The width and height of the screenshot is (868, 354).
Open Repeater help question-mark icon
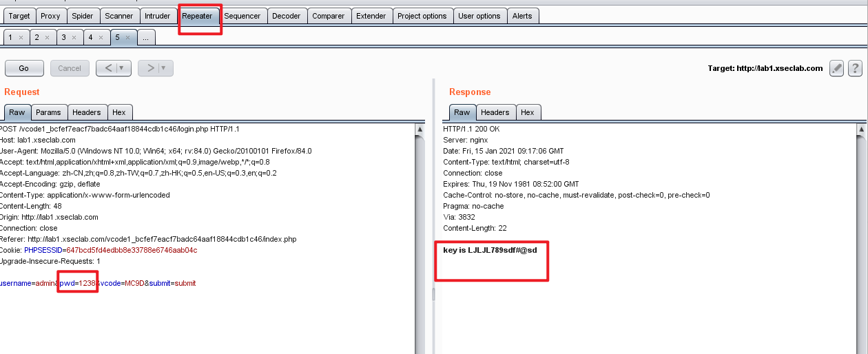855,68
